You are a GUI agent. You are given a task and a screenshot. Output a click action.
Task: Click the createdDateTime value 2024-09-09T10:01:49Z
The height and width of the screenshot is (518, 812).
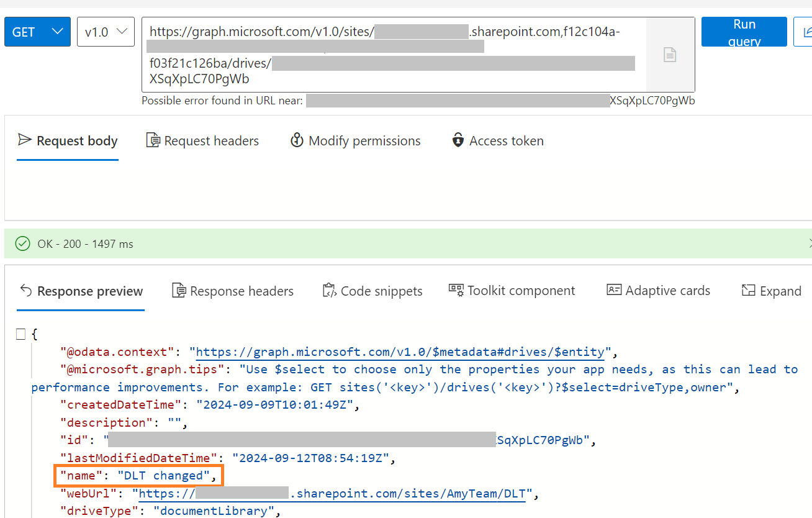pos(275,405)
